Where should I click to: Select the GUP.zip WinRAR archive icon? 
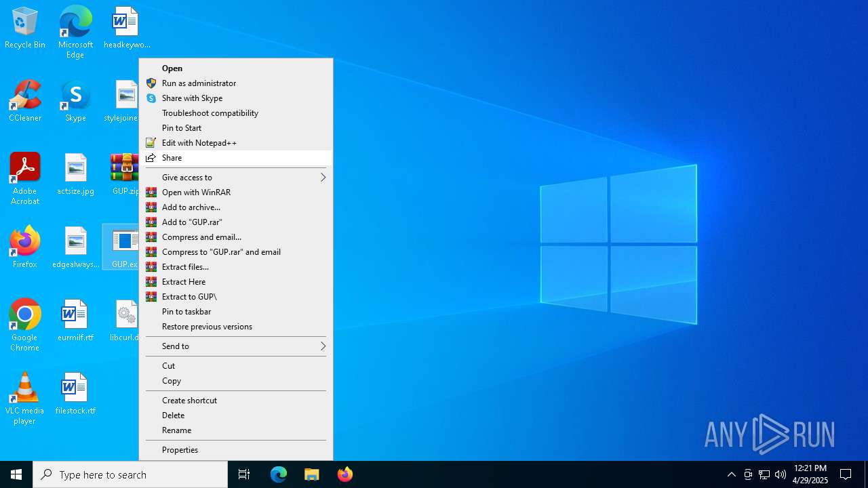(x=125, y=174)
